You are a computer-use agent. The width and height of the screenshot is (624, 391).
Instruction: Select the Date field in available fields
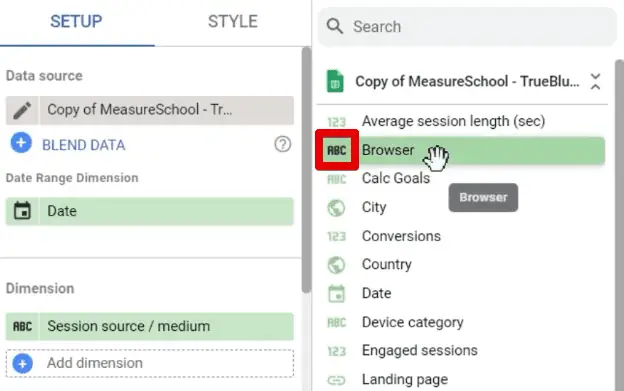click(x=376, y=294)
